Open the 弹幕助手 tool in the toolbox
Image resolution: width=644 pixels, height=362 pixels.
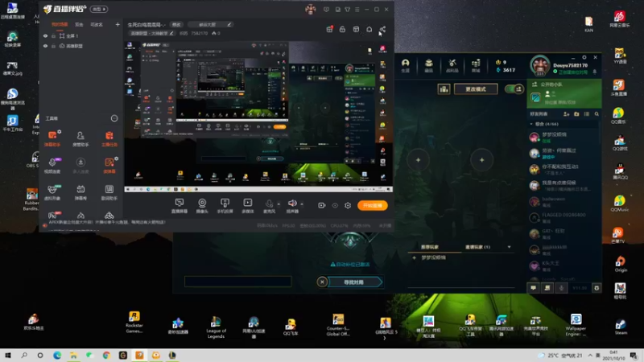coord(52,138)
